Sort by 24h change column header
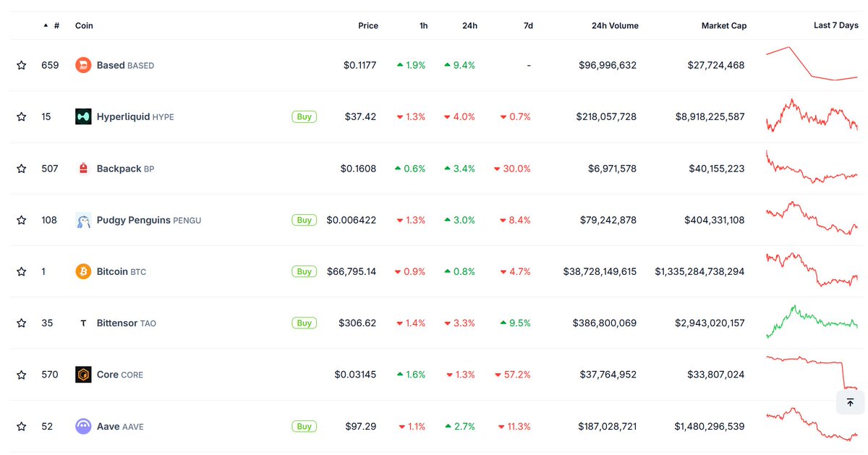Viewport: 868px width, 455px height. click(470, 25)
